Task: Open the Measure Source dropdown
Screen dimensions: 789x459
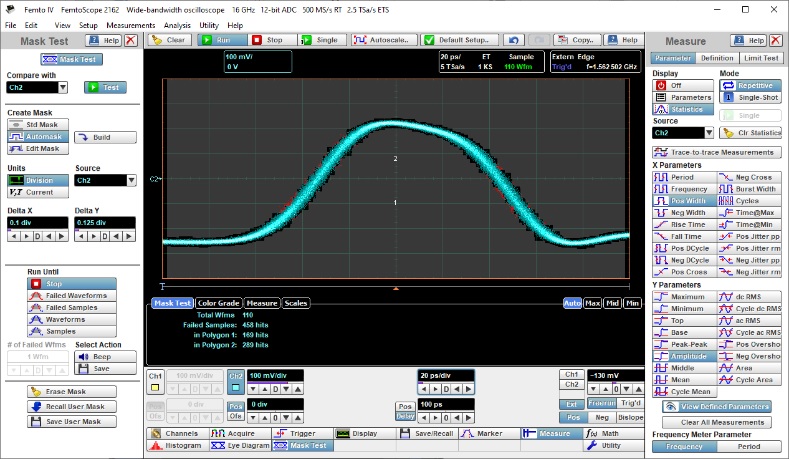Action: (709, 132)
